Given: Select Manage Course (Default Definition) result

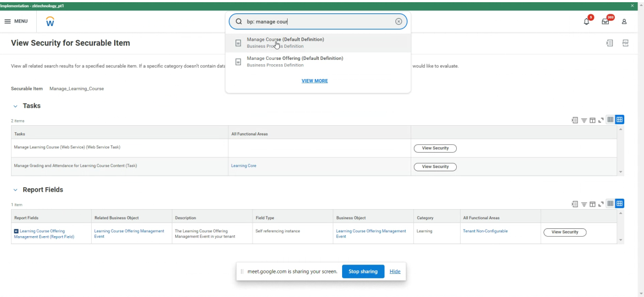Looking at the screenshot, I should coord(318,43).
